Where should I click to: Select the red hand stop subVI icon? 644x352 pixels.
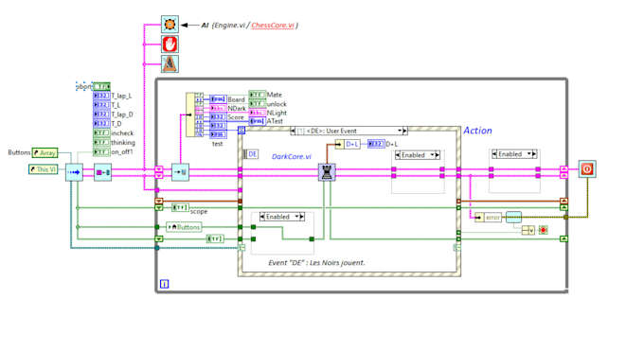[170, 44]
